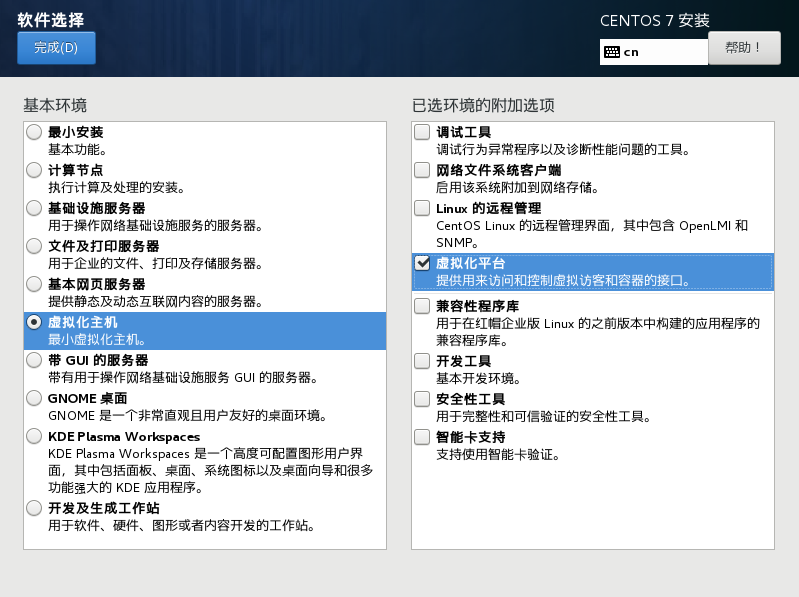Enable the 调试工具 checkbox
The width and height of the screenshot is (799, 597).
click(x=422, y=132)
